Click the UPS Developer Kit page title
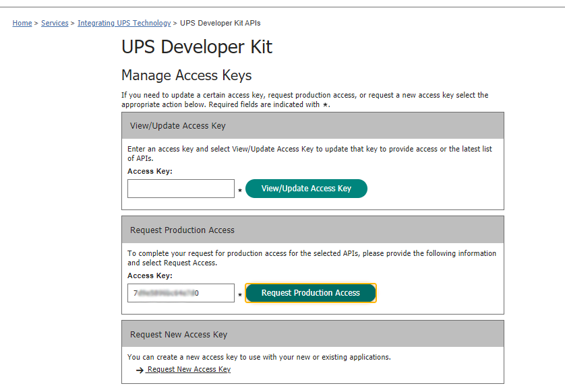Viewport: 565px width, 392px height. (197, 47)
